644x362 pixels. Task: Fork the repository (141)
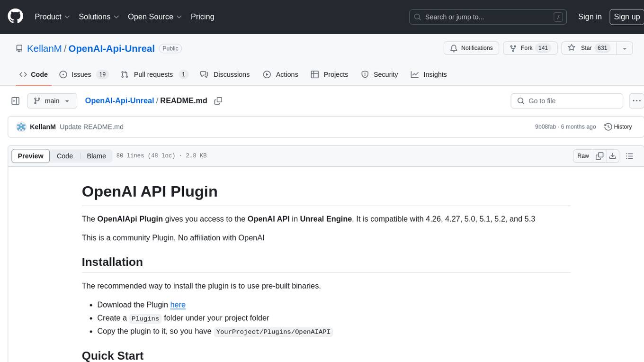530,48
